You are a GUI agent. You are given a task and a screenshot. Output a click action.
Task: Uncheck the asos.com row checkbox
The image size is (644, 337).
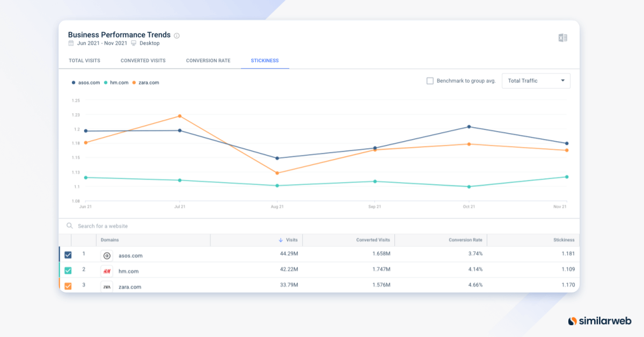(68, 255)
